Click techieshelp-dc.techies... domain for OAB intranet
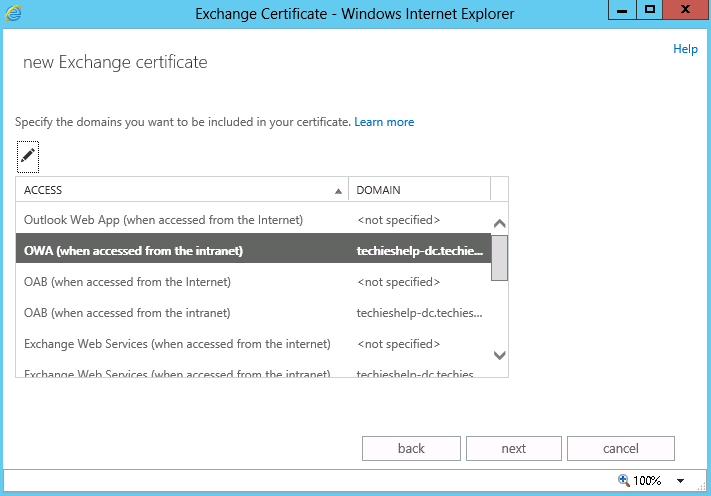The width and height of the screenshot is (711, 496). 419,313
